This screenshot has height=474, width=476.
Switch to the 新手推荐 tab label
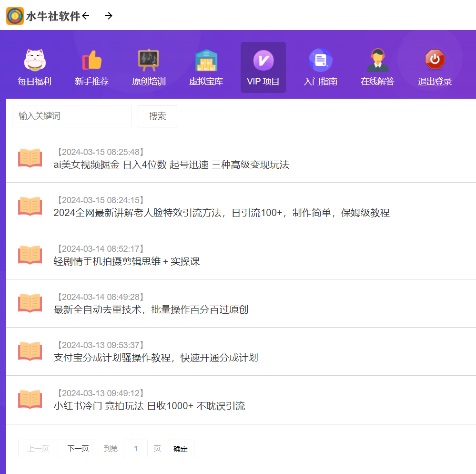[91, 82]
